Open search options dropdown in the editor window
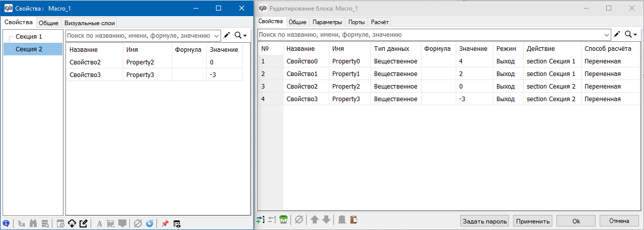 point(631,34)
